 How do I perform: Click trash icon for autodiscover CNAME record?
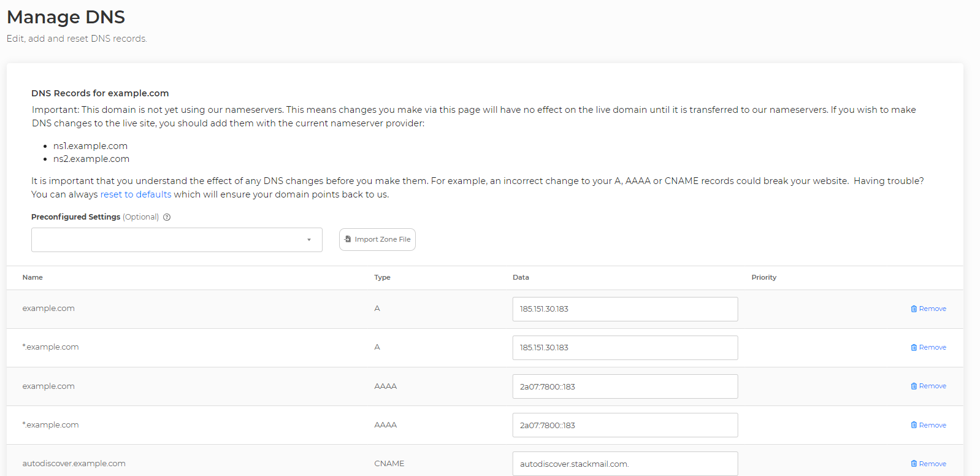click(914, 464)
